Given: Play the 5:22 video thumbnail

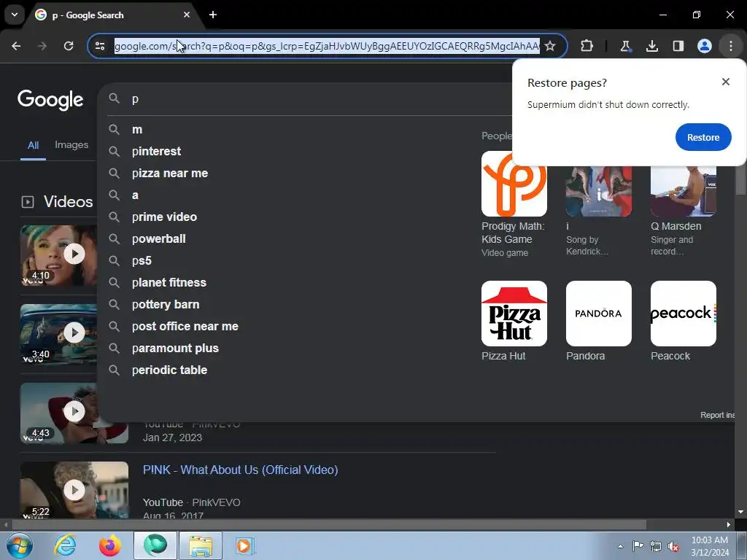Looking at the screenshot, I should click(x=74, y=489).
